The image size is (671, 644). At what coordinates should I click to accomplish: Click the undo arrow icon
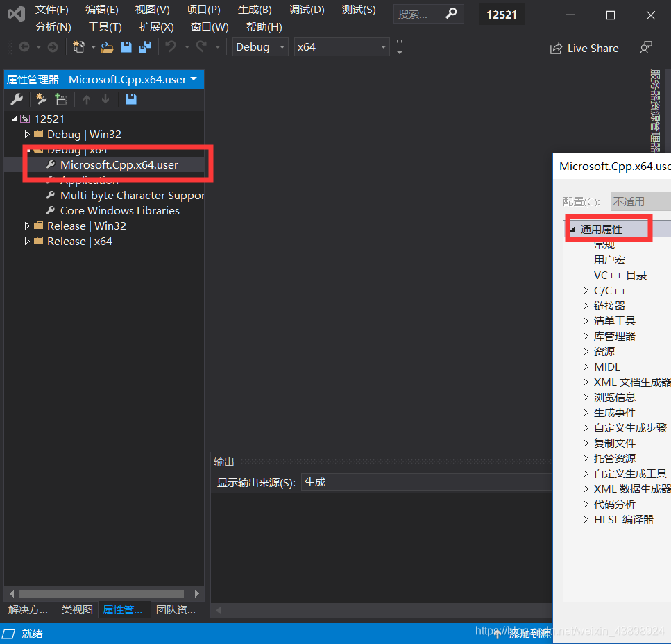click(170, 46)
